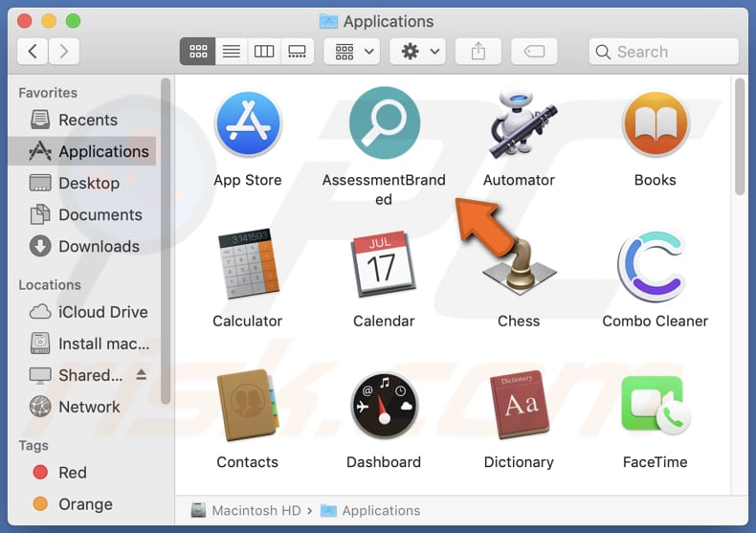The height and width of the screenshot is (533, 756).
Task: Click Macintosh HD in the path bar
Action: (x=246, y=510)
